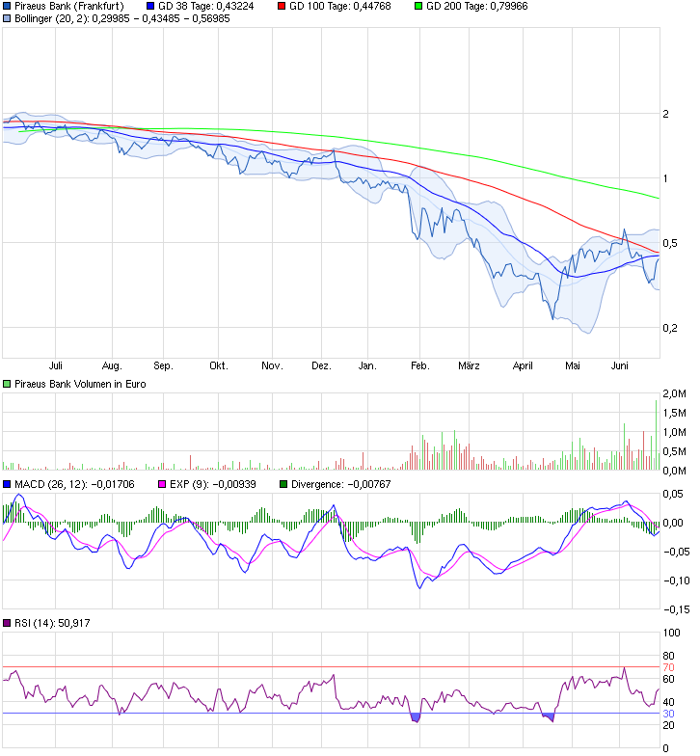Screen dimensions: 700x756
Task: Click the red 70 level on RSI axis
Action: point(668,667)
